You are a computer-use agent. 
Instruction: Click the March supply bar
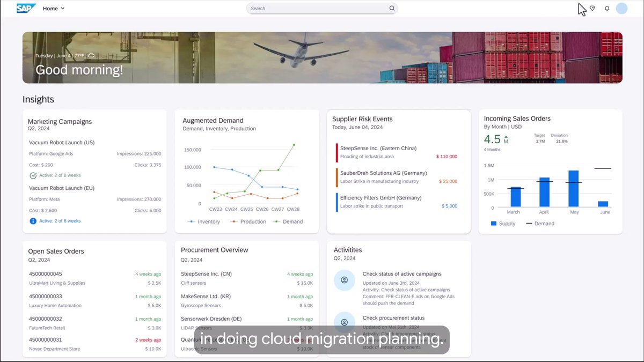516,196
